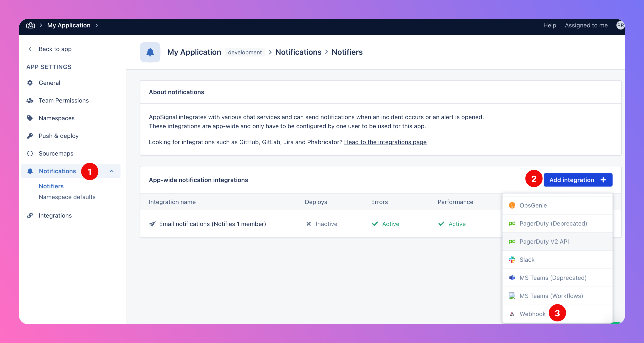Select PagerDuty V2 API option
644x343 pixels.
[x=544, y=242]
